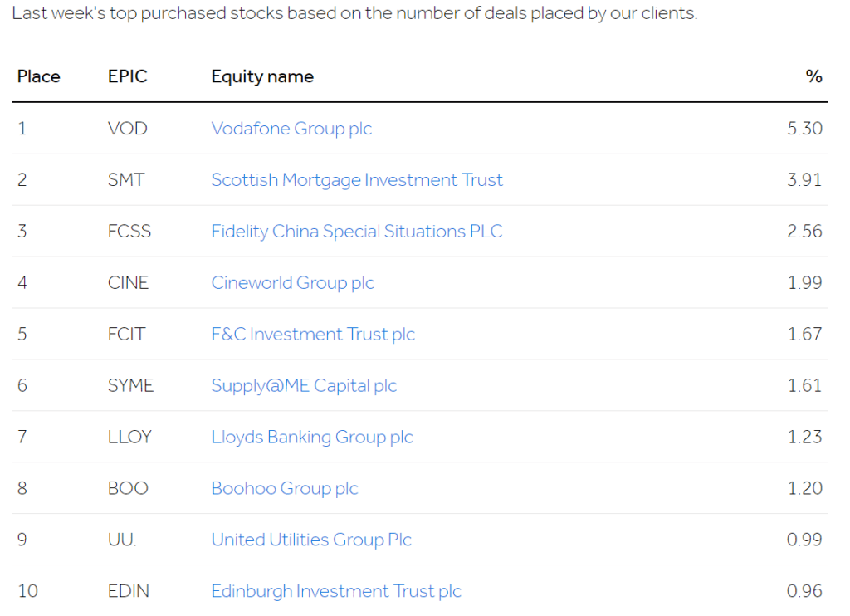Open F&C Investment Trust plc link
This screenshot has width=850, height=616.
pyautogui.click(x=313, y=334)
